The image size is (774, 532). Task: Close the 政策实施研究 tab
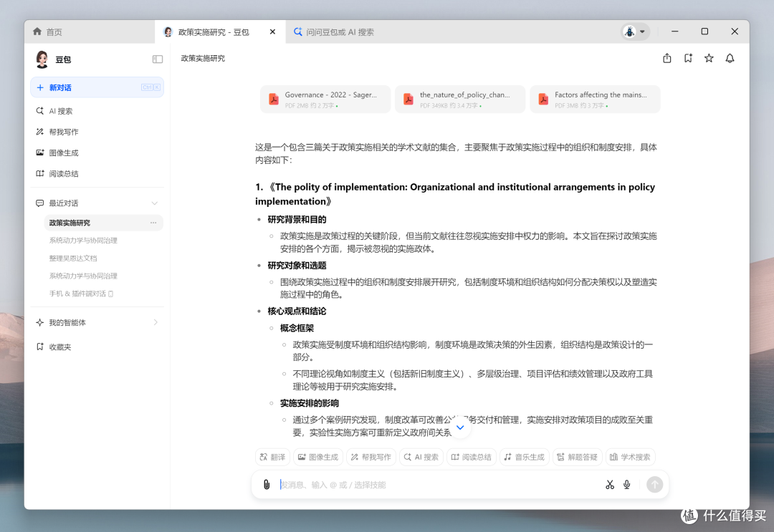(272, 32)
